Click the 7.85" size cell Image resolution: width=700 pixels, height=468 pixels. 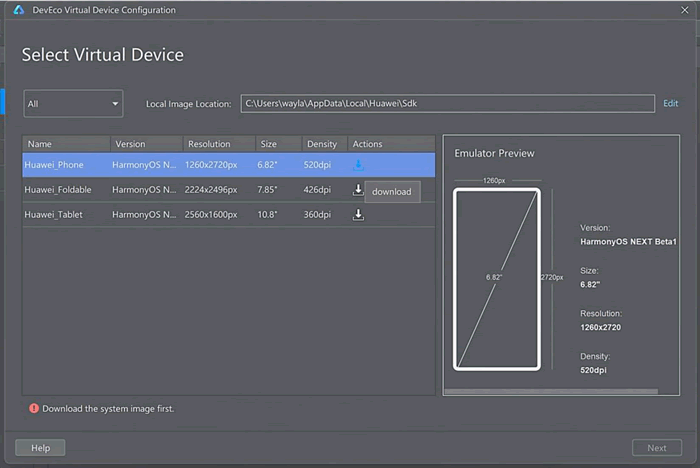(267, 190)
